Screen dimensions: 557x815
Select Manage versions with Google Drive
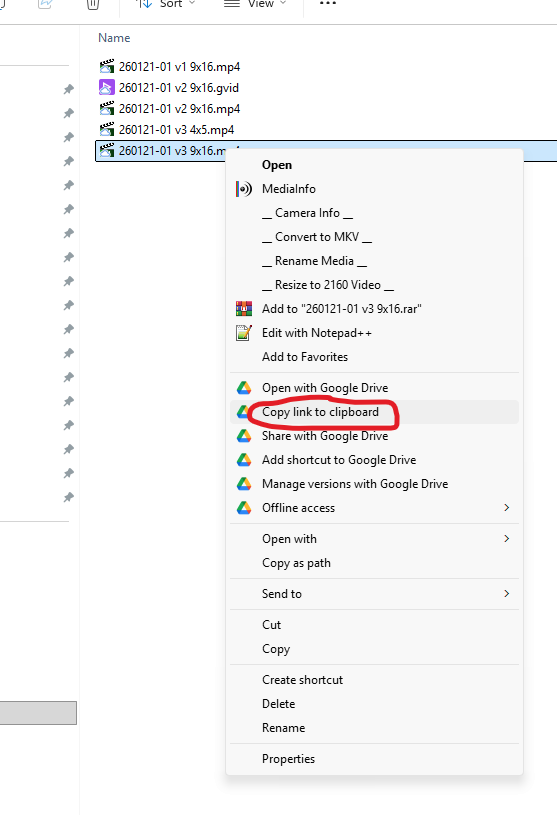pyautogui.click(x=374, y=483)
